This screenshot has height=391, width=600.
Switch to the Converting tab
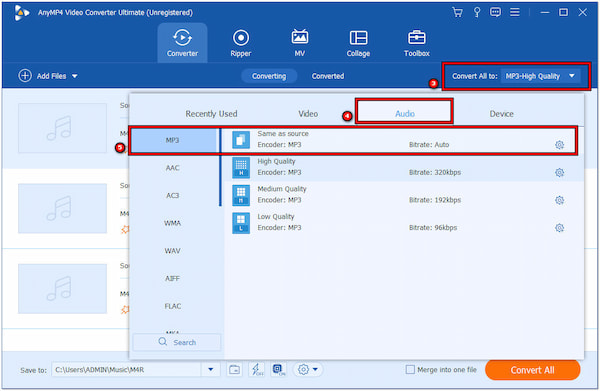pyautogui.click(x=269, y=76)
